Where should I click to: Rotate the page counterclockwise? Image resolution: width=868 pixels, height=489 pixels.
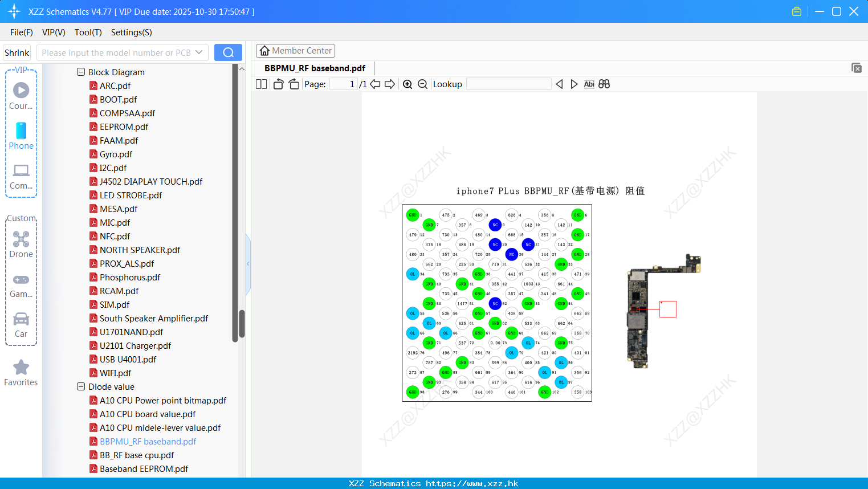click(x=278, y=84)
